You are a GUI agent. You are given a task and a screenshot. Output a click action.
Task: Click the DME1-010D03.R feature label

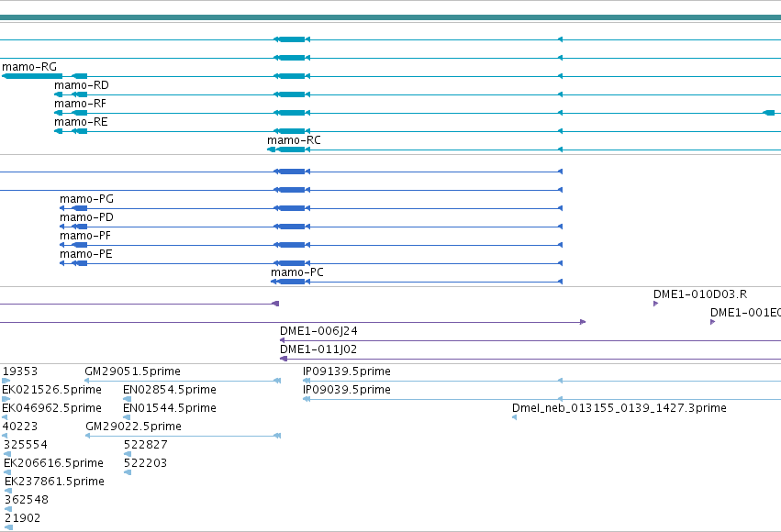pos(700,294)
